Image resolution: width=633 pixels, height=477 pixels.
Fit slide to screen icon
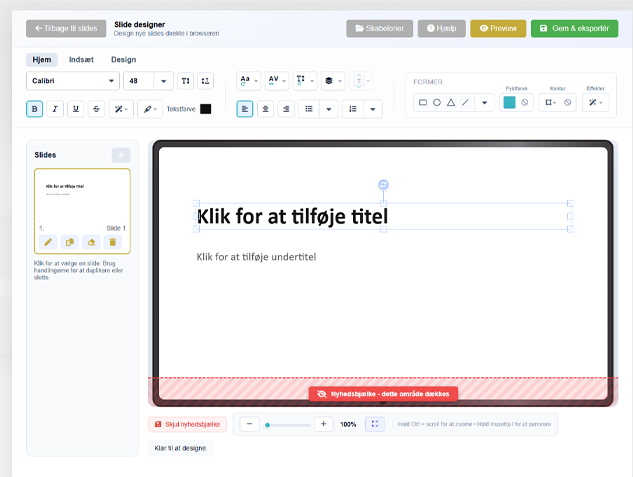pos(375,424)
